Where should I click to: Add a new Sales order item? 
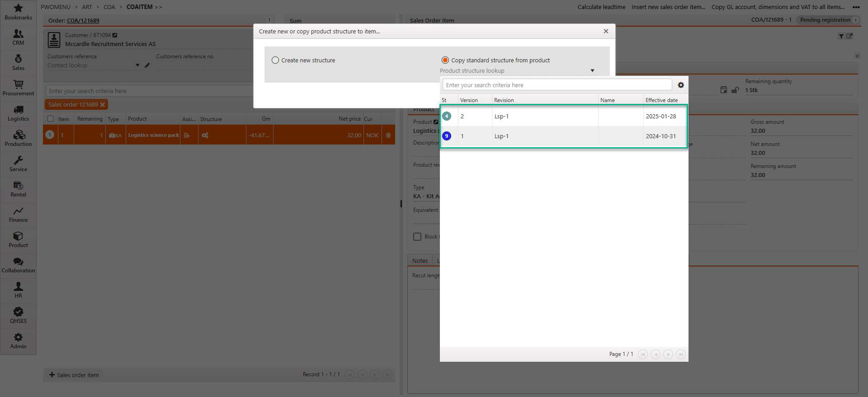coord(74,375)
